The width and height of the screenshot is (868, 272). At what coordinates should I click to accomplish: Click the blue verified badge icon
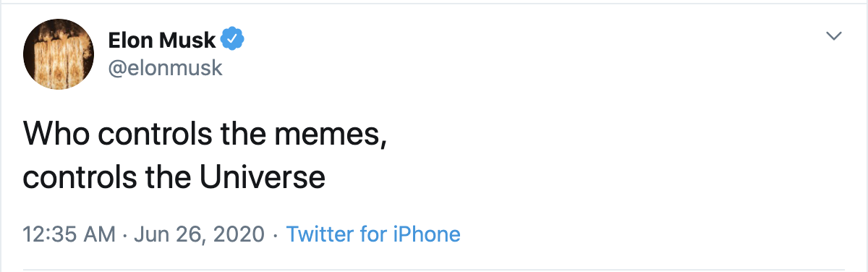(x=232, y=40)
